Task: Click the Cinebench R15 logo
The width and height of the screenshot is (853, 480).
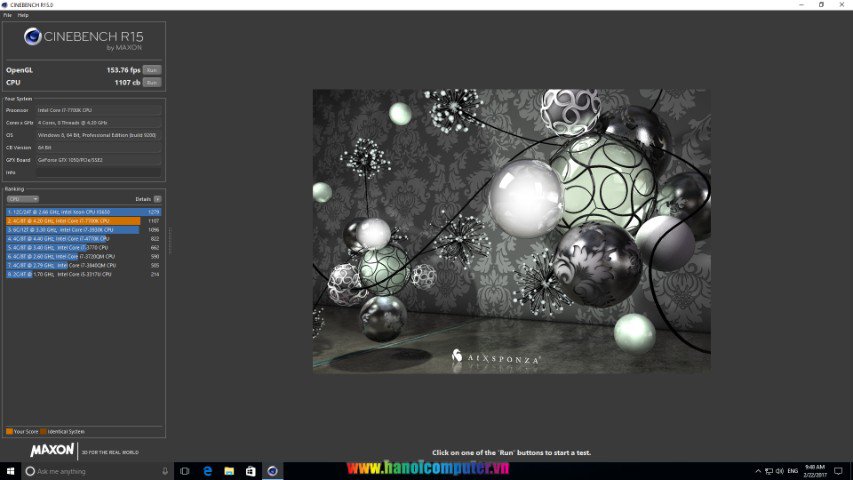Action: (x=84, y=39)
